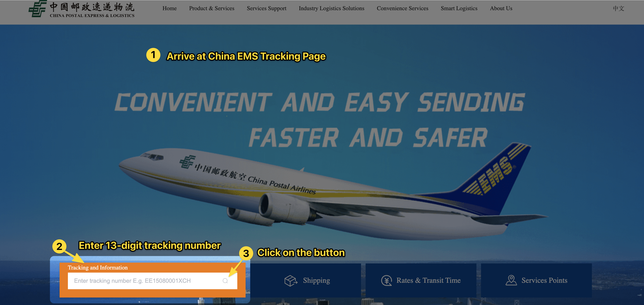Expand the Convenience Services dropdown
This screenshot has height=305, width=644.
click(403, 8)
